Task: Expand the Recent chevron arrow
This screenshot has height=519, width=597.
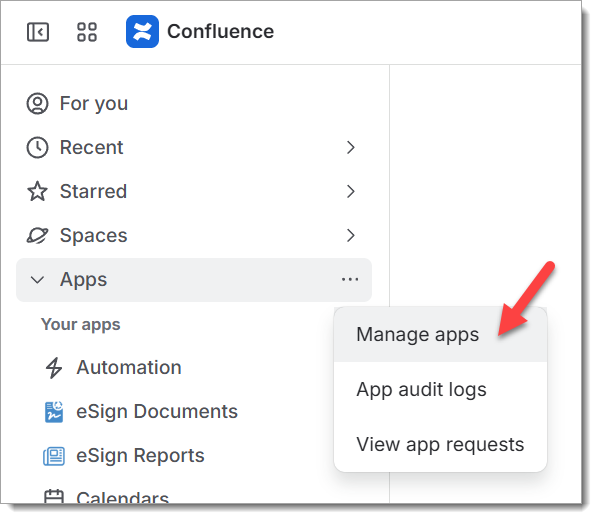Action: [351, 147]
